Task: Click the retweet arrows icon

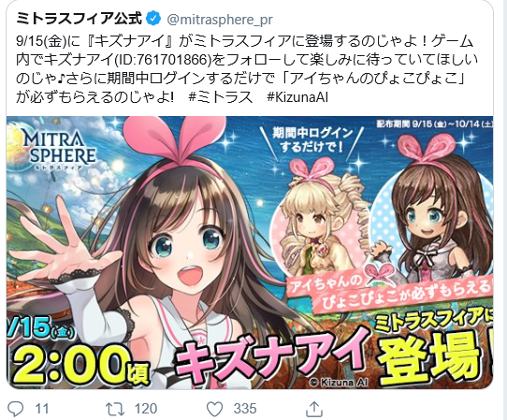Action: click(115, 409)
